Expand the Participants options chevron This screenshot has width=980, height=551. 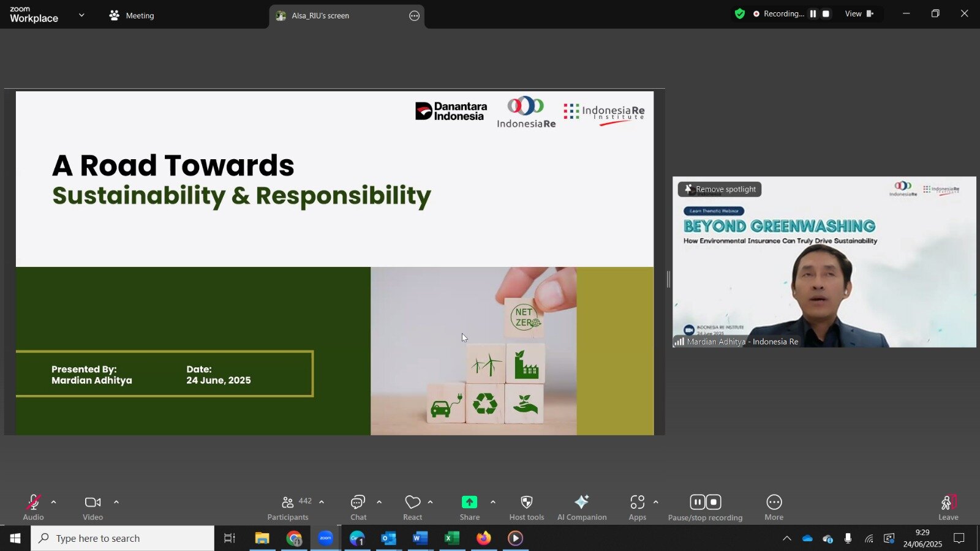pyautogui.click(x=322, y=502)
